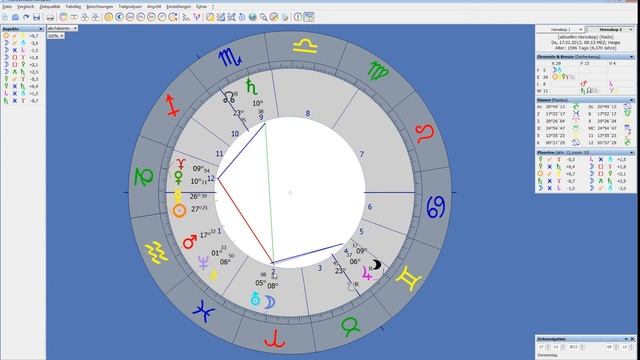Click the Aquarius sign on the zodiac ring
The image size is (640, 360).
pyautogui.click(x=156, y=252)
